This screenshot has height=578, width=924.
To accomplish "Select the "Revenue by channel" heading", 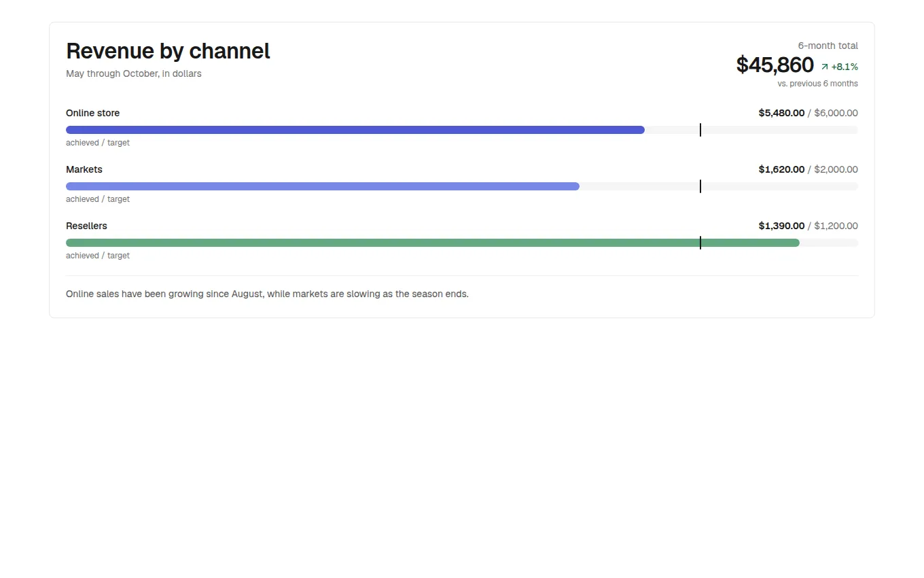I will [168, 51].
